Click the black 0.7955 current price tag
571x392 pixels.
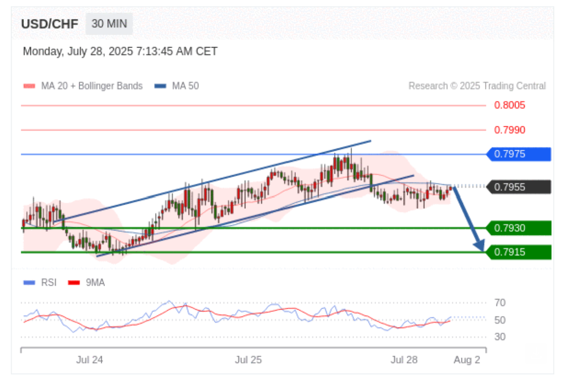click(519, 187)
